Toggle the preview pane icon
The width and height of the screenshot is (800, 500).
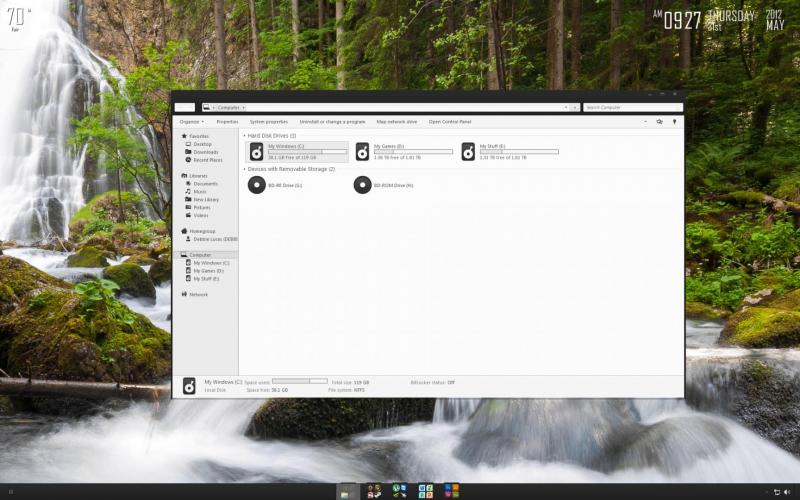tap(659, 122)
